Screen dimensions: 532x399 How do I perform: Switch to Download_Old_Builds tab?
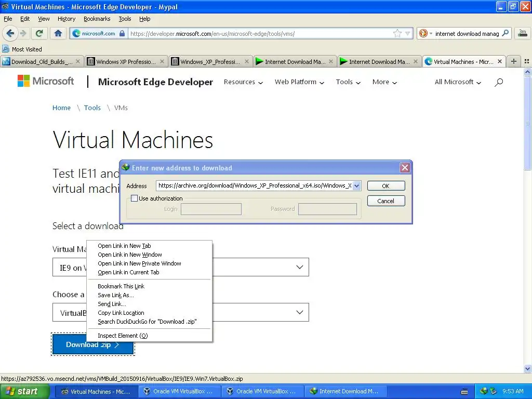(x=42, y=61)
